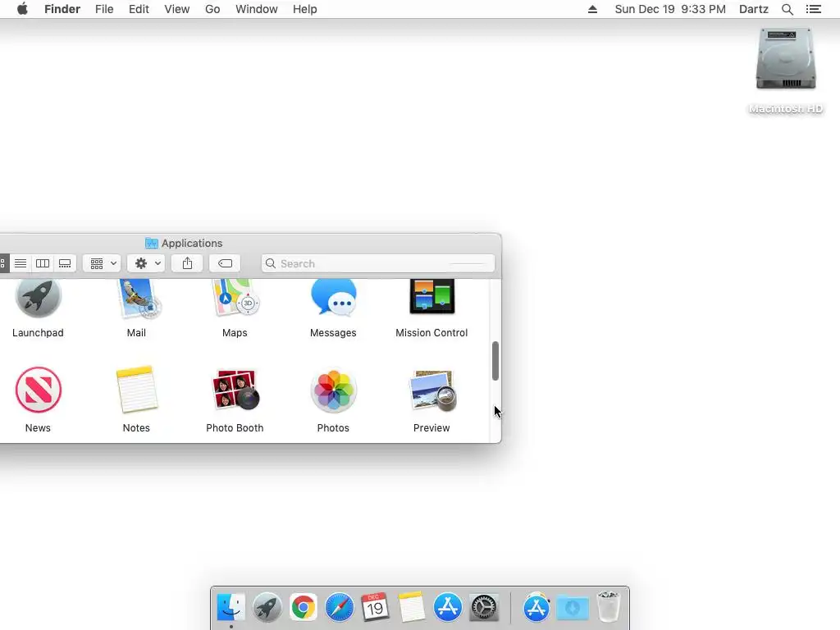The height and width of the screenshot is (630, 840).
Task: Open the Help menu
Action: 305,9
